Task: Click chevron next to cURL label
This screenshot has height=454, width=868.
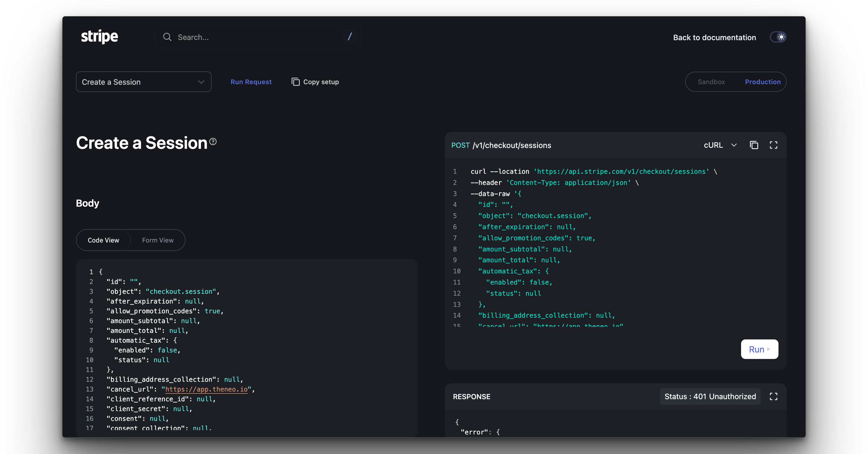Action: (x=734, y=145)
